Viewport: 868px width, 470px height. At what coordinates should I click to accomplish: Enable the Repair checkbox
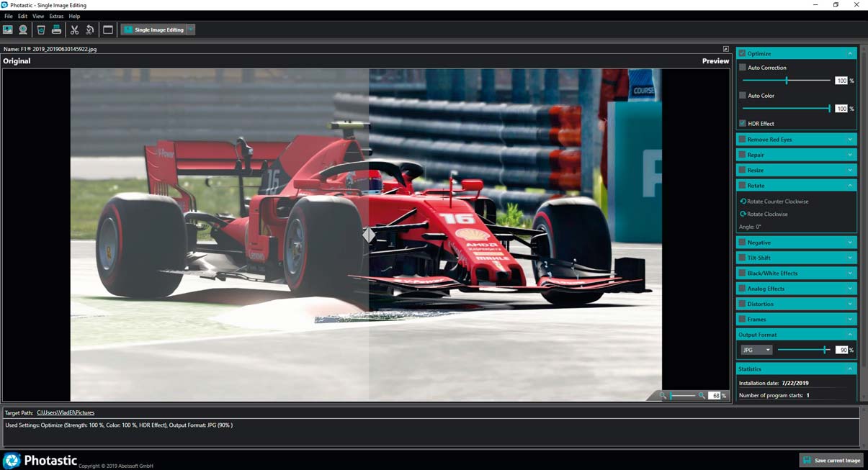(x=742, y=155)
